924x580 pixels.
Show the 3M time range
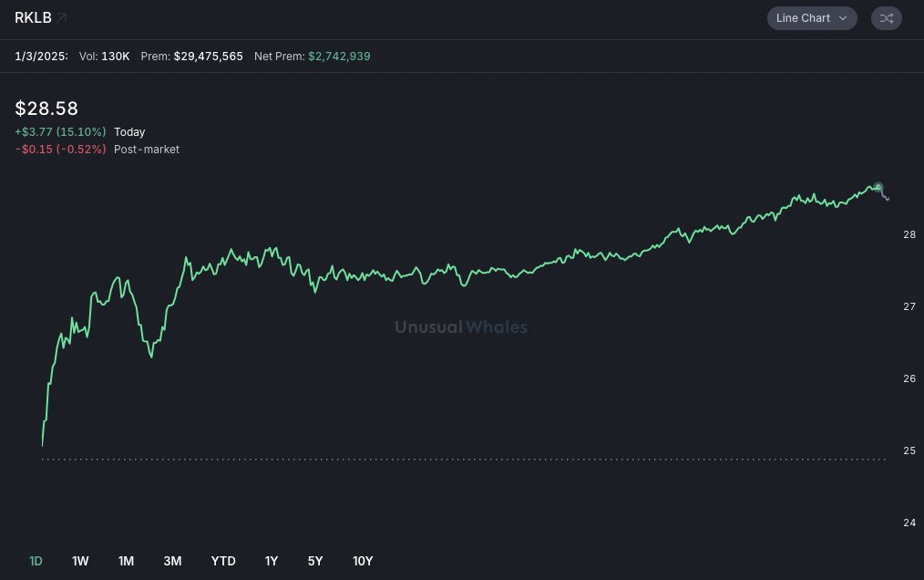(x=172, y=561)
